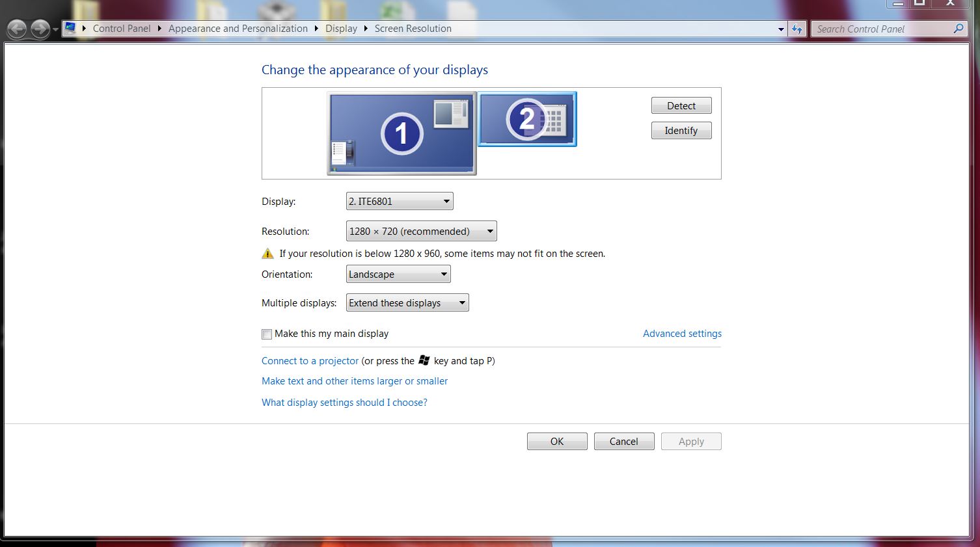Go to the Control Panel breadcrumb
Viewport: 980px width, 547px height.
[x=122, y=29]
